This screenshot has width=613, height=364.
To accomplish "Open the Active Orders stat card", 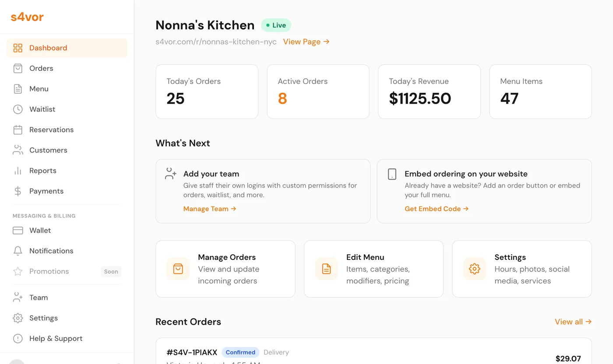I will tap(318, 91).
